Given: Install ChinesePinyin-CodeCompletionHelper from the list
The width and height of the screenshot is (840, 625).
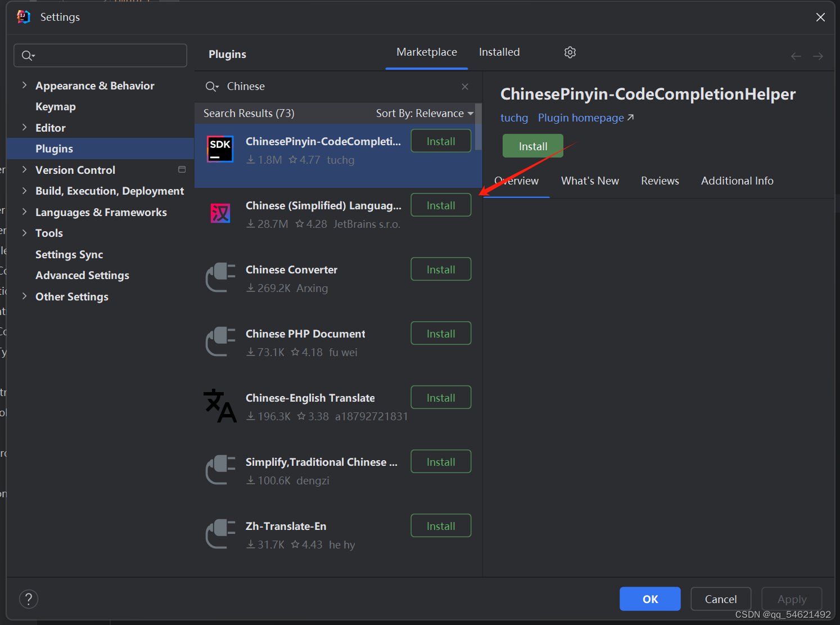Looking at the screenshot, I should pos(441,141).
